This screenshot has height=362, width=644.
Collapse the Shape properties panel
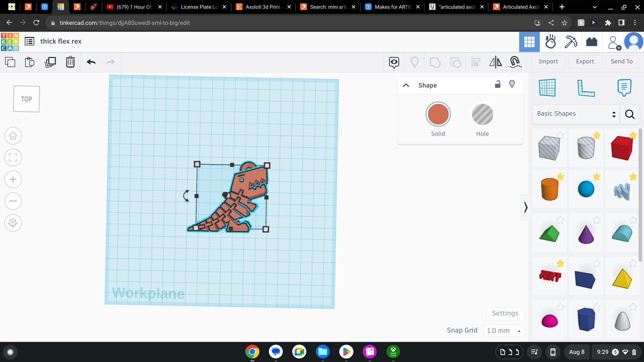coord(406,85)
